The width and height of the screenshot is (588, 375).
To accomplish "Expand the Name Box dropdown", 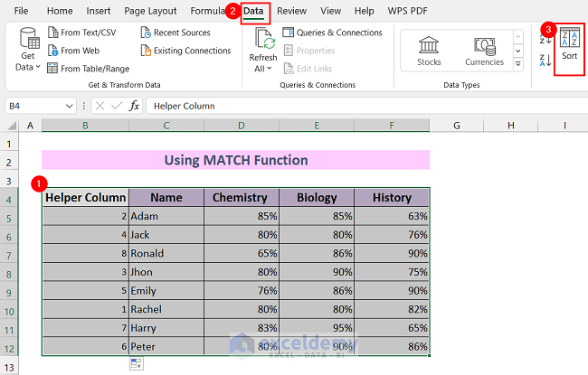I will (70, 106).
